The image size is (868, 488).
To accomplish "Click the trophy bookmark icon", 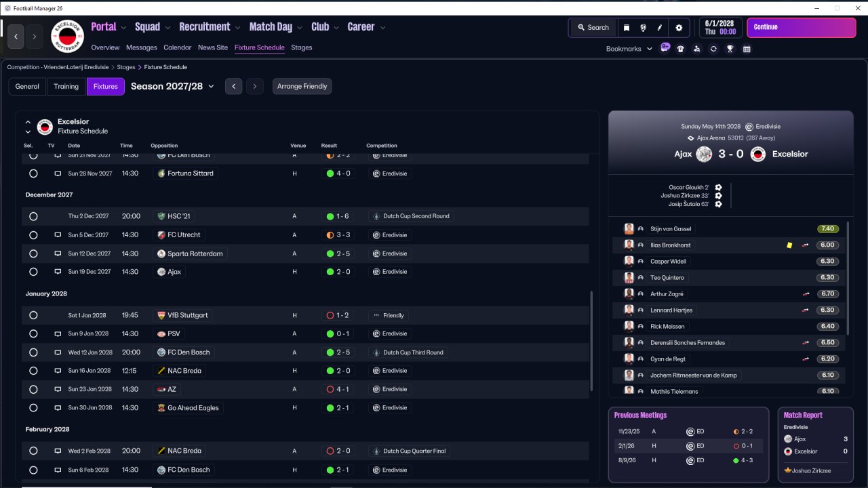I will point(730,49).
